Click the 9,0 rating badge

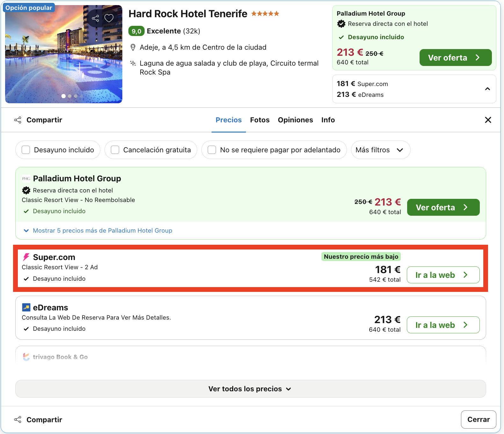click(x=136, y=31)
